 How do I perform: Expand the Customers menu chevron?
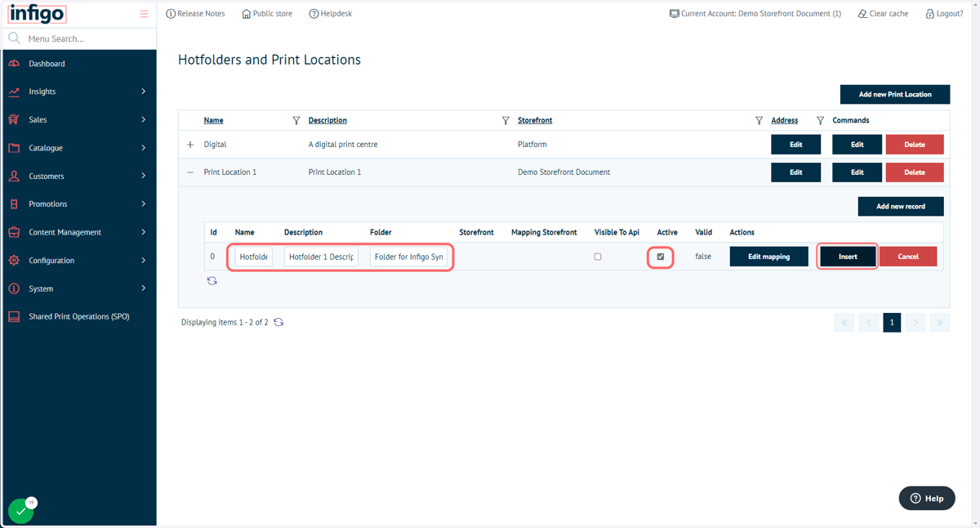click(x=143, y=176)
